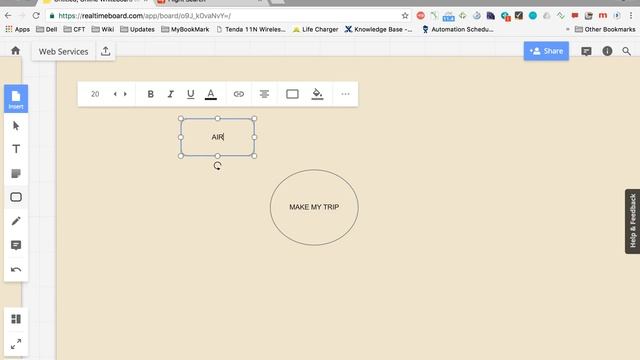Open the Apps bookmarks shortcut

click(x=18, y=29)
